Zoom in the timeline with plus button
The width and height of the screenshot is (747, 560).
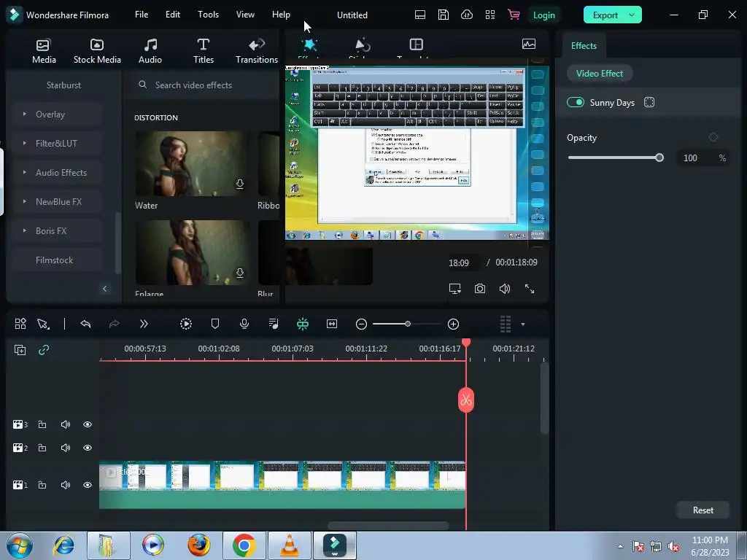453,324
